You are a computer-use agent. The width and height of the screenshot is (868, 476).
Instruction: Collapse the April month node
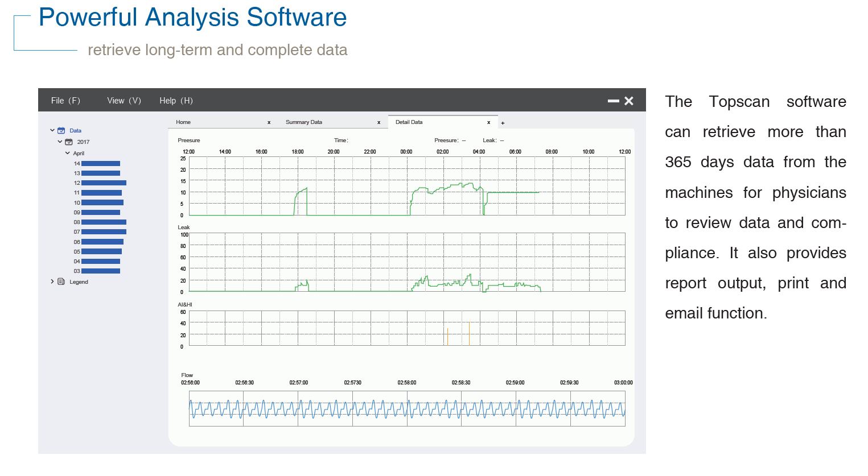(67, 154)
